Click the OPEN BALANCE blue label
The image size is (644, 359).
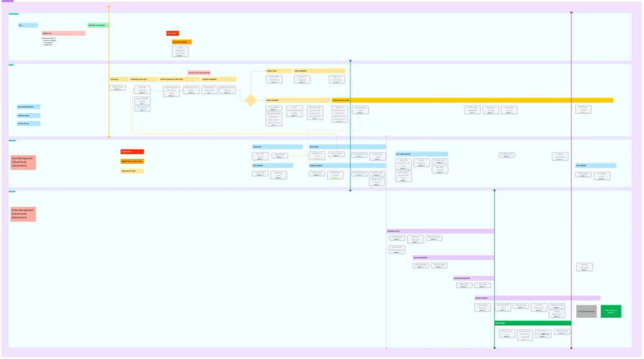coord(28,116)
